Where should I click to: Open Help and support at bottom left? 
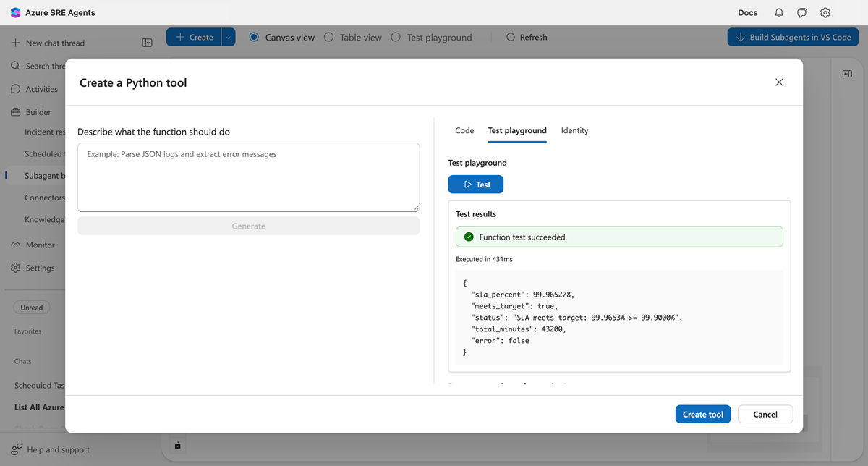(x=49, y=449)
